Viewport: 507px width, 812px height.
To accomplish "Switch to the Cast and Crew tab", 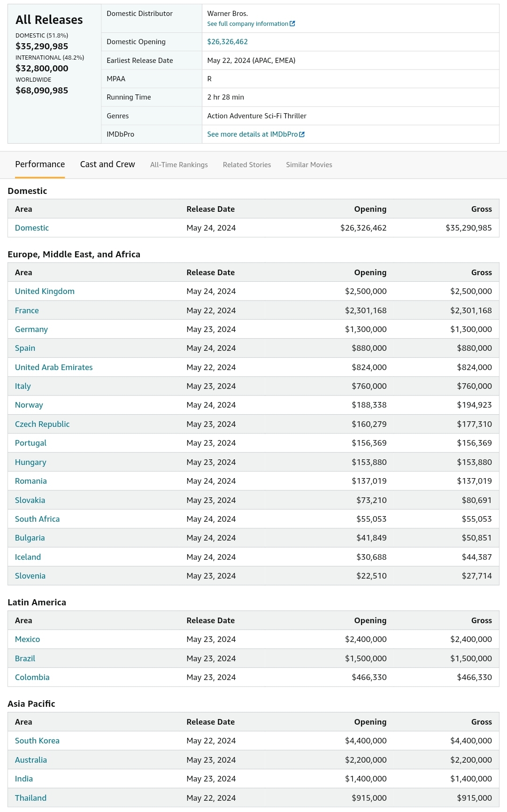I will (x=108, y=164).
